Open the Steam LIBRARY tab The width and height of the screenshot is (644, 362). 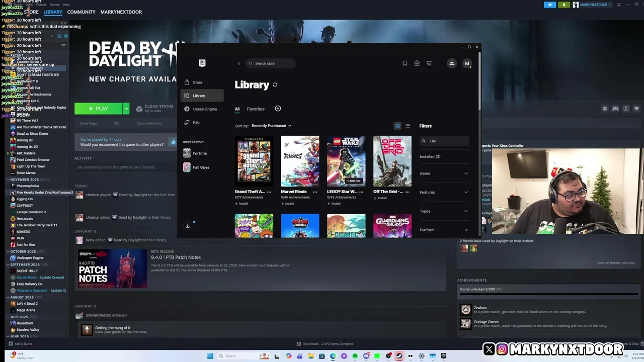pos(53,12)
